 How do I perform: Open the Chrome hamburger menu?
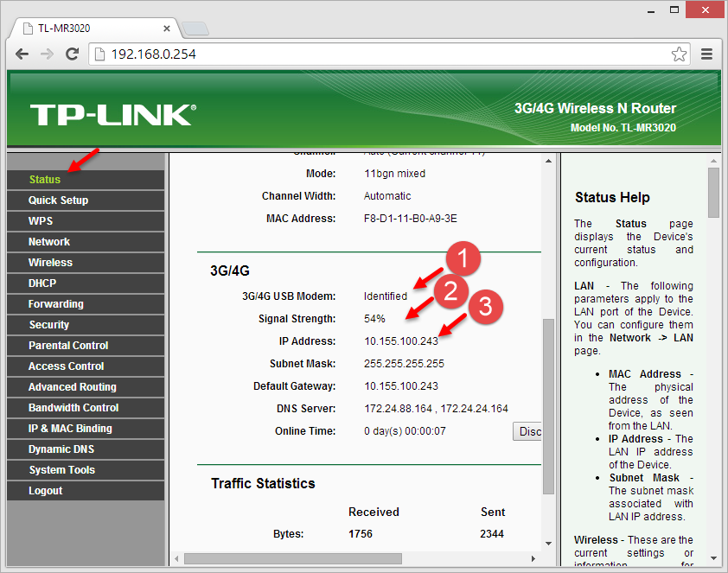pos(706,54)
